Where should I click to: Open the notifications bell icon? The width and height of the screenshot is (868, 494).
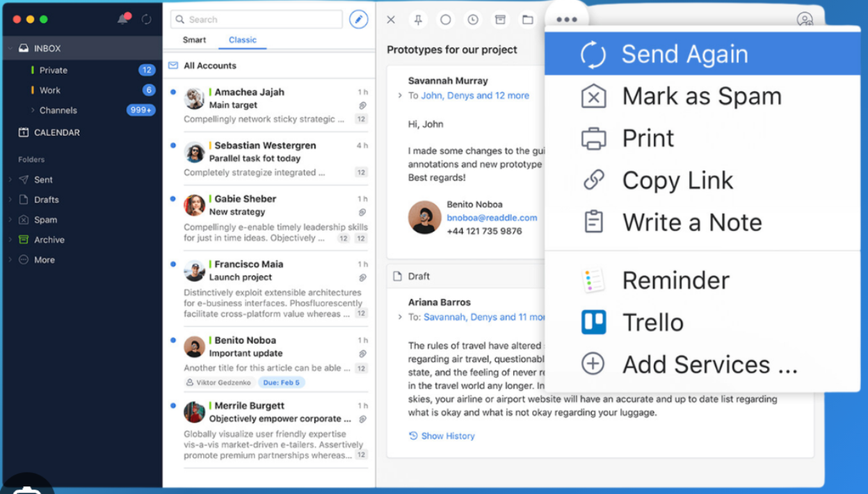click(x=123, y=19)
